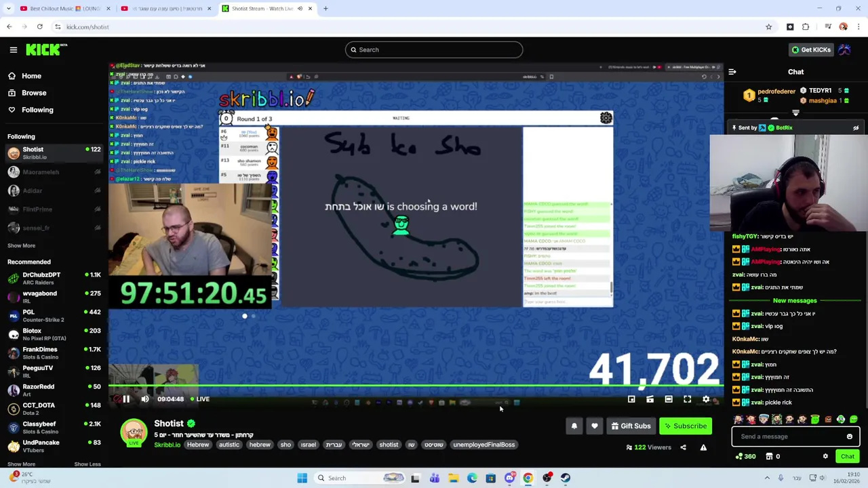868x488 pixels.
Task: Open recommended channel DrChubzDPT
Action: click(54, 278)
